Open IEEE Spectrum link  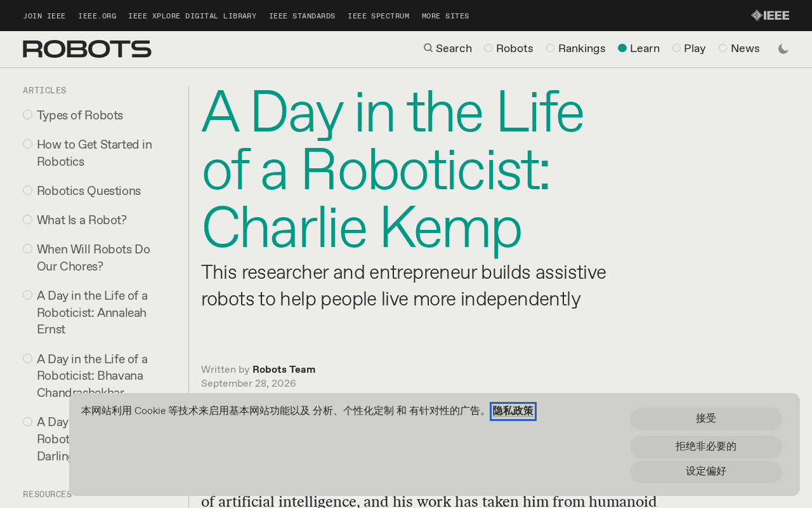[379, 16]
